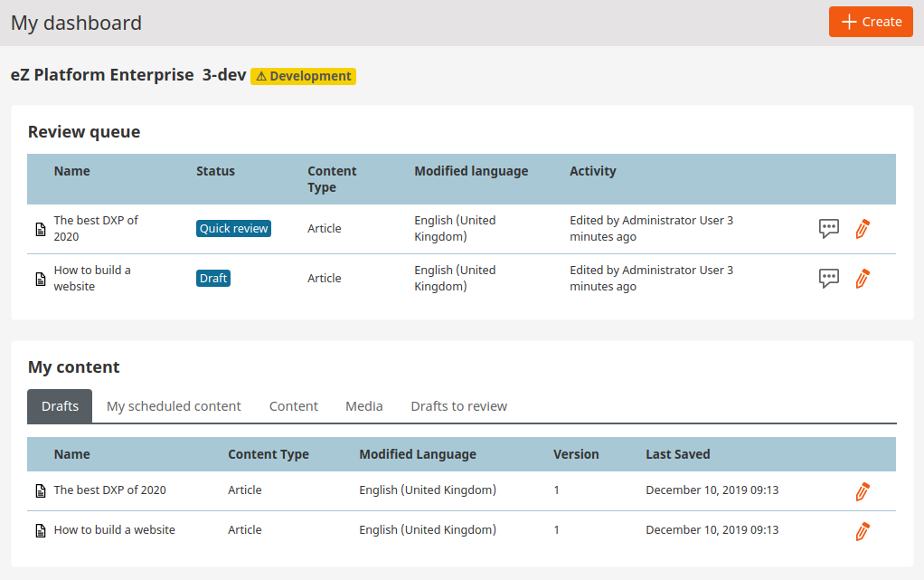
Task: Click document icon beside The best DXP of 2020 draft
Action: point(41,490)
